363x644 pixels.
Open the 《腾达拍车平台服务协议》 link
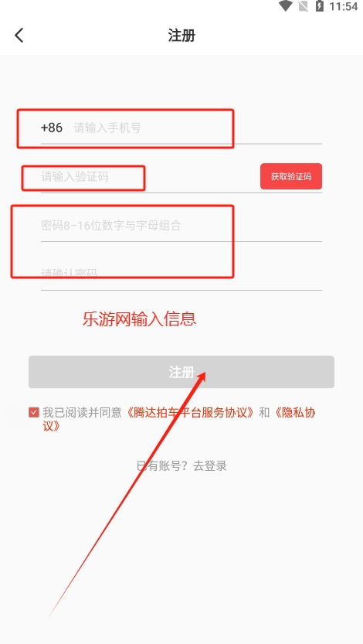190,412
